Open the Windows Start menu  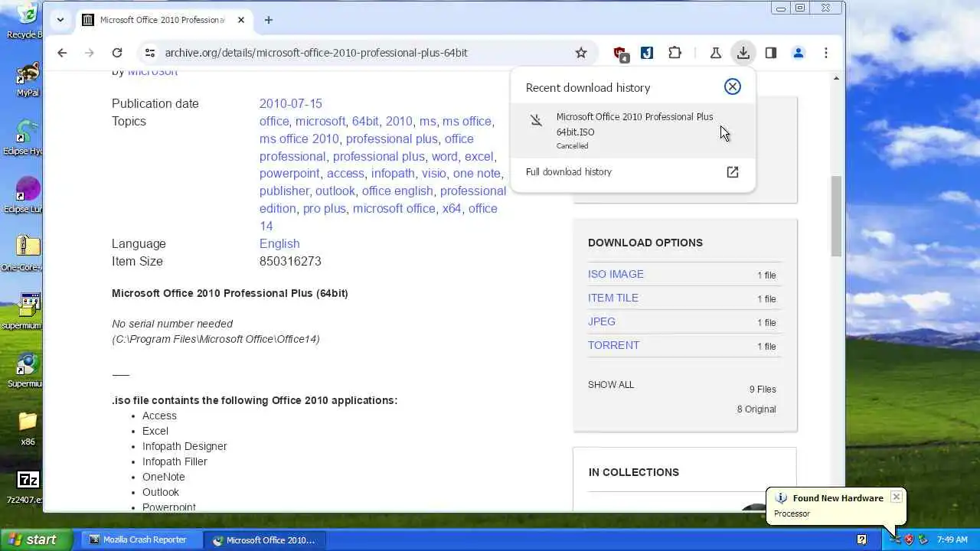[x=36, y=540]
